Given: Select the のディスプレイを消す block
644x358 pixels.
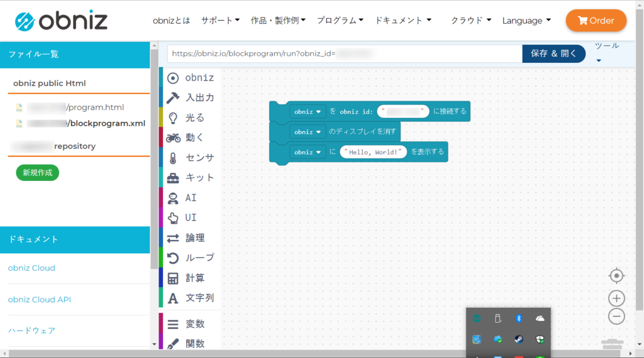Looking at the screenshot, I should [x=362, y=132].
